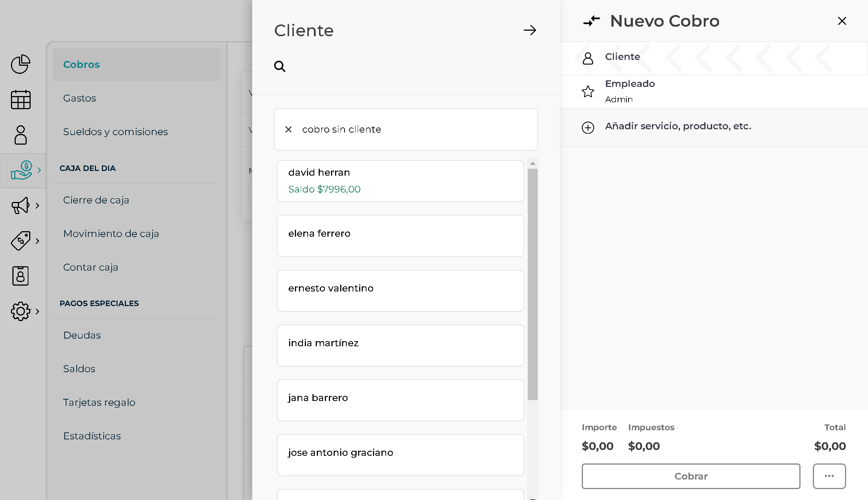This screenshot has height=500, width=868.
Task: Click the CAJA DEL DIA heading
Action: pyautogui.click(x=88, y=168)
